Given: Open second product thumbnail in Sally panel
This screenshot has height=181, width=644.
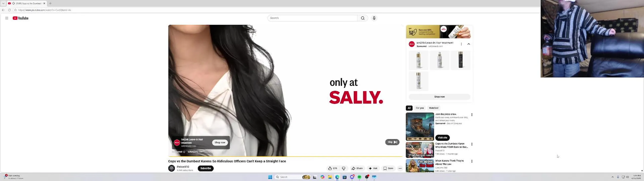Looking at the screenshot, I should pyautogui.click(x=439, y=60).
